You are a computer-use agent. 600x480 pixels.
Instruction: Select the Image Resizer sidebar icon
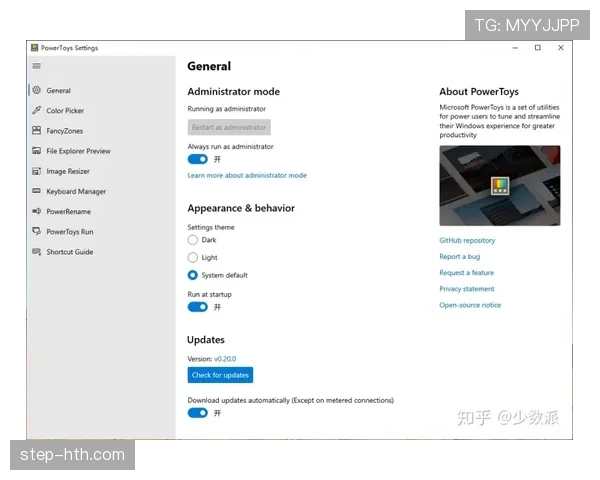[37, 171]
